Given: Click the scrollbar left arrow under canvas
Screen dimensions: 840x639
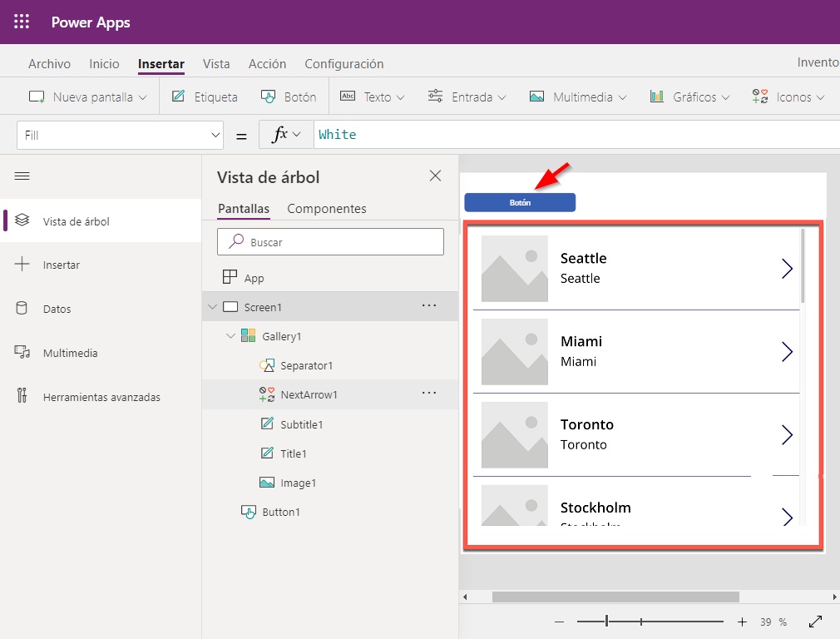Looking at the screenshot, I should (x=465, y=597).
